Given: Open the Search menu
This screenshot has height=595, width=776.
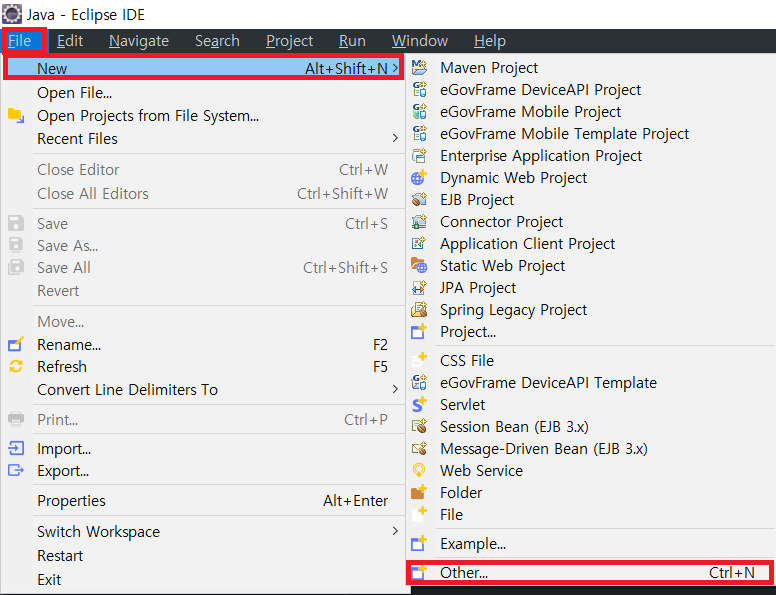Looking at the screenshot, I should pyautogui.click(x=217, y=41).
